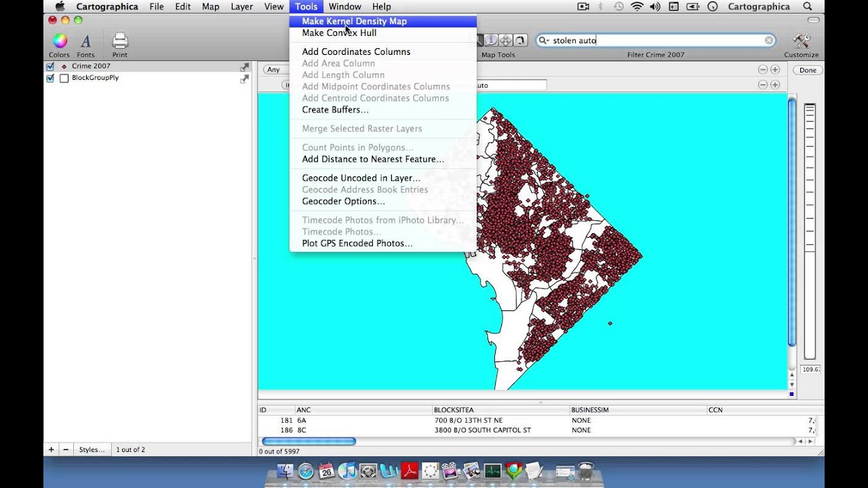Image resolution: width=868 pixels, height=488 pixels.
Task: Open the File menu
Action: [157, 7]
